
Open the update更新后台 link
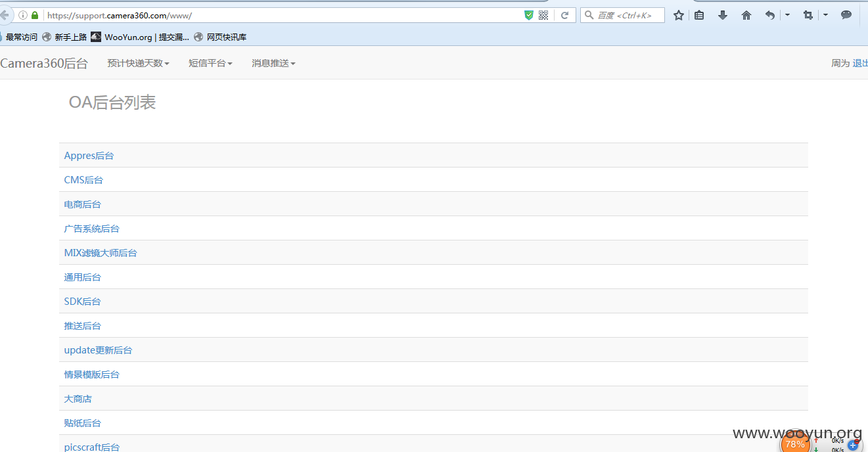pyautogui.click(x=98, y=350)
